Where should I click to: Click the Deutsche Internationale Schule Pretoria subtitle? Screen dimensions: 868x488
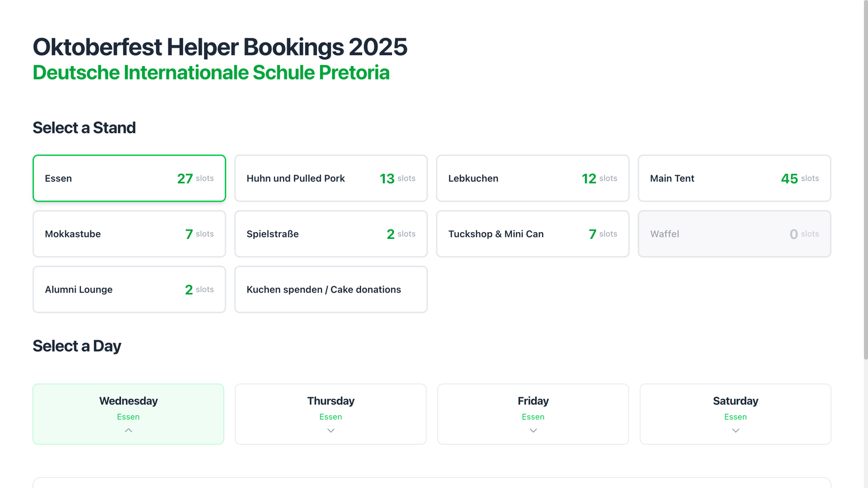pyautogui.click(x=211, y=72)
